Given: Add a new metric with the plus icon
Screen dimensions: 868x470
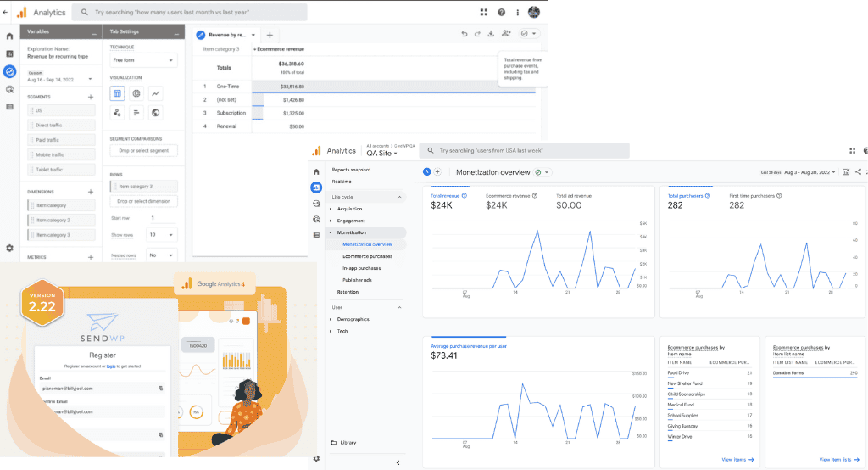Looking at the screenshot, I should pos(91,257).
